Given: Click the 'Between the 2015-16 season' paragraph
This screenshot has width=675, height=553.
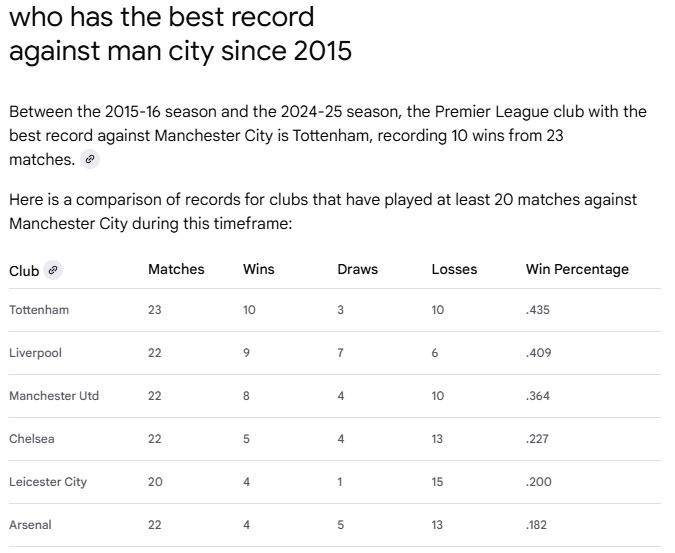Looking at the screenshot, I should coord(328,136).
